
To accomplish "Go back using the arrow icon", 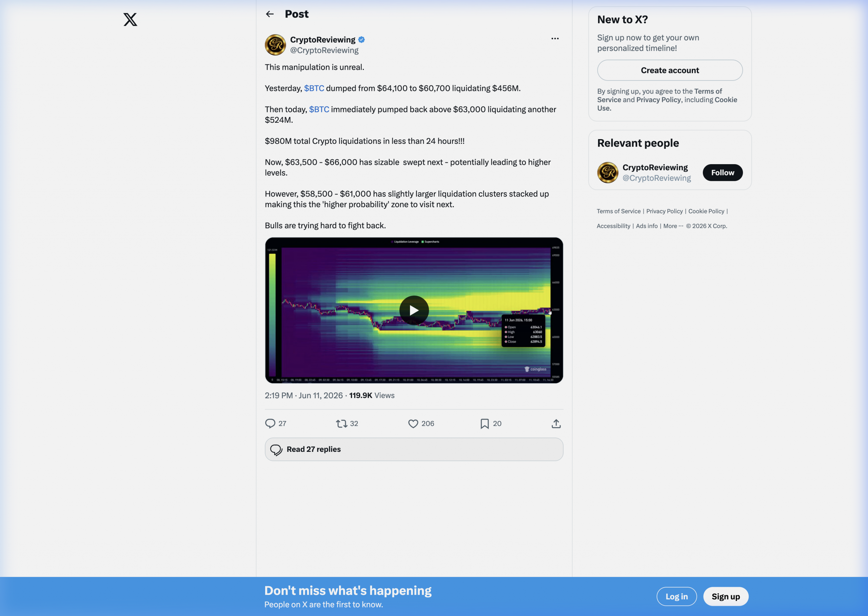I will 270,14.
